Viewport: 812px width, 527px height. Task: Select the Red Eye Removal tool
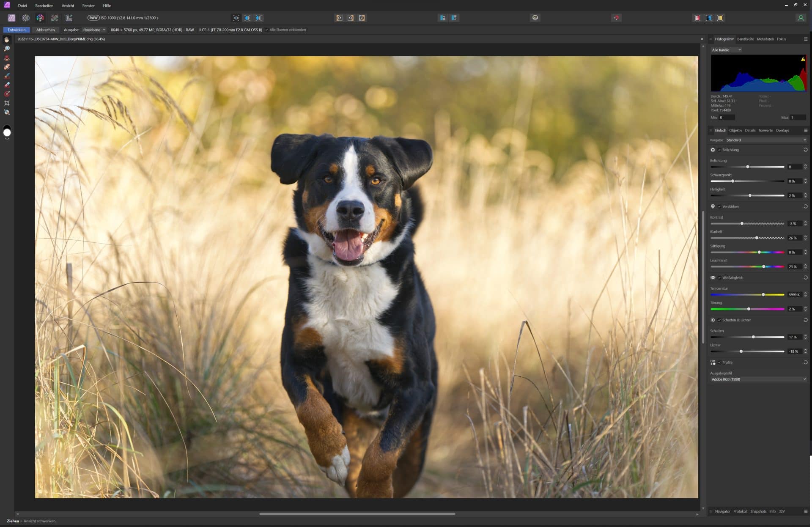point(7,58)
